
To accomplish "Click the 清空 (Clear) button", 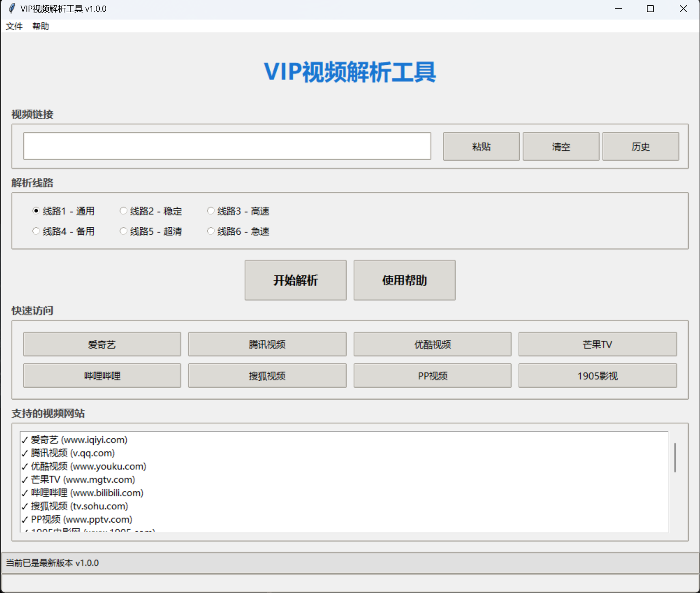I will (x=561, y=146).
